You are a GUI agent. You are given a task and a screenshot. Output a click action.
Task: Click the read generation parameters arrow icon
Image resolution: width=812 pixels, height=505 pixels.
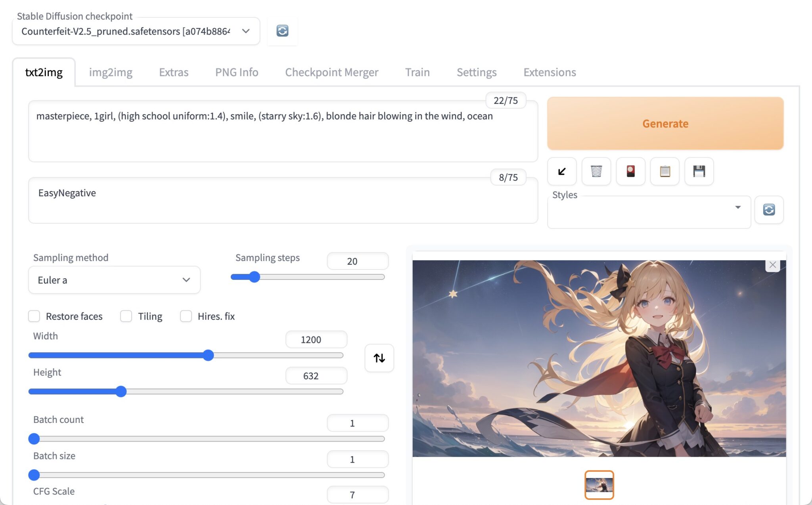tap(561, 171)
